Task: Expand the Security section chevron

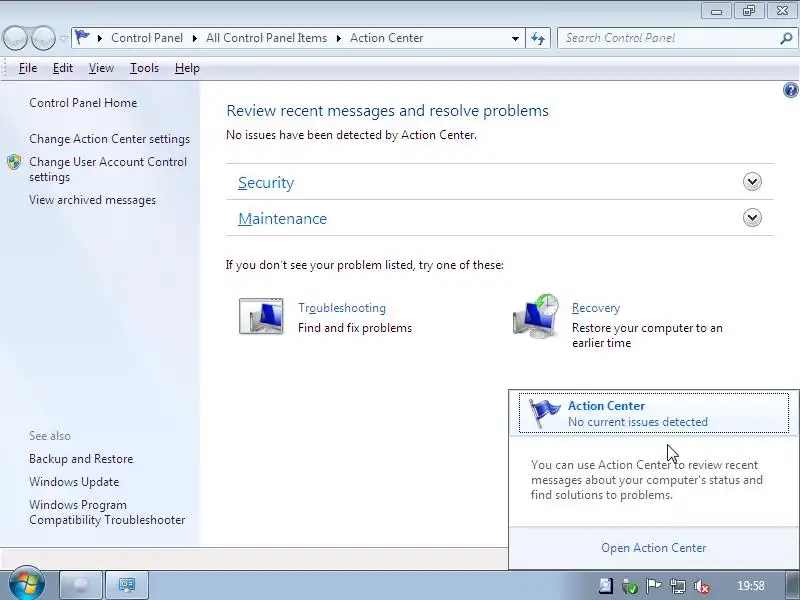Action: (x=752, y=182)
